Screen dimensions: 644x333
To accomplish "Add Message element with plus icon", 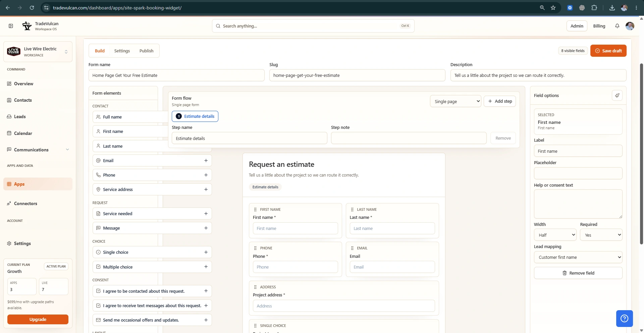I will [206, 228].
